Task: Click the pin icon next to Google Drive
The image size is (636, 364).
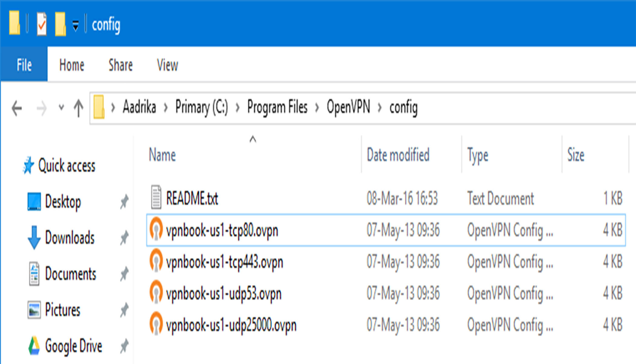Action: [124, 346]
